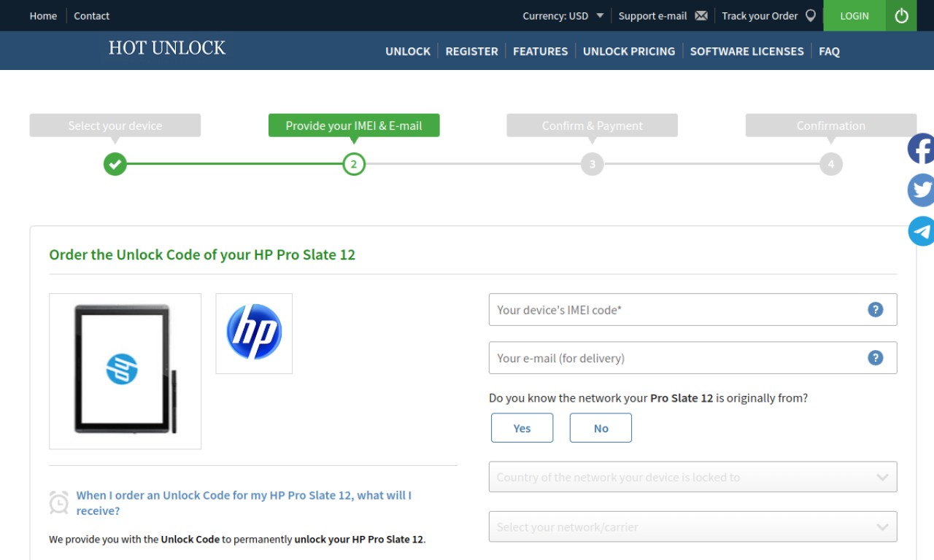
Task: Expand the country of network dropdown
Action: pos(692,477)
